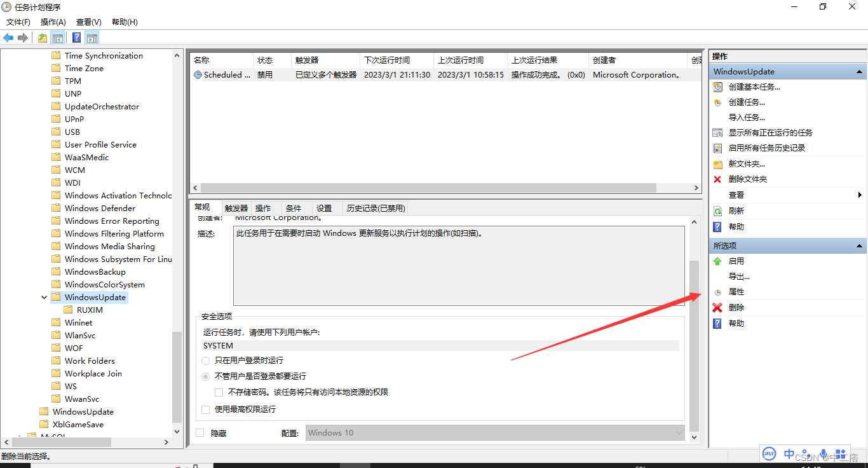Click the red X icon beside 删除
The width and height of the screenshot is (868, 468).
point(717,308)
